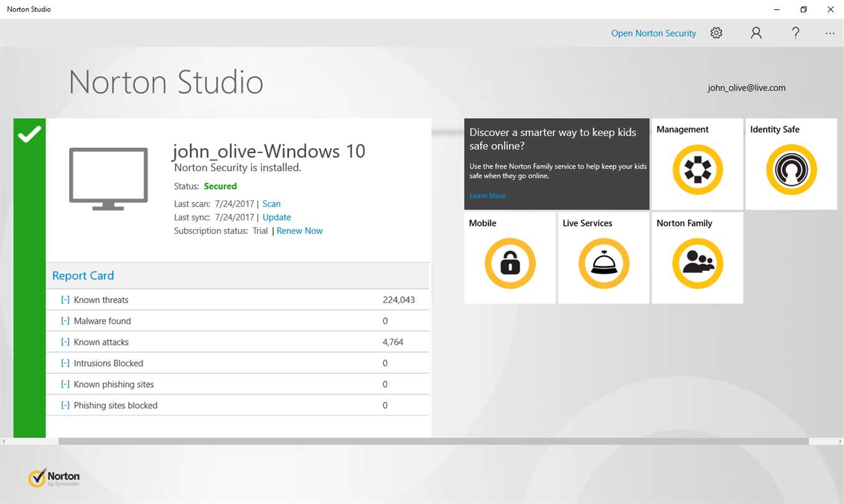Click the john_olive@live.com account email
Screen dimensions: 844x504
[746, 88]
